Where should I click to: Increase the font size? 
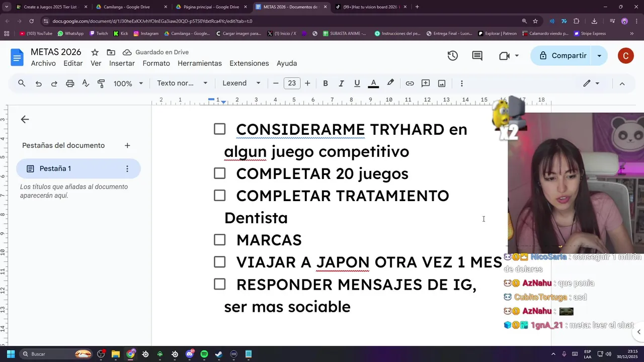(307, 83)
